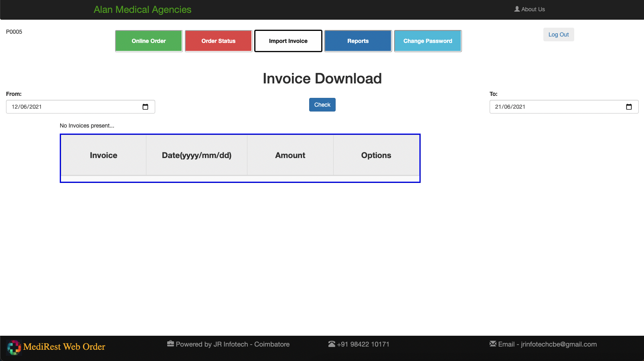Image resolution: width=644 pixels, height=361 pixels.
Task: Click the Options column header
Action: click(376, 155)
